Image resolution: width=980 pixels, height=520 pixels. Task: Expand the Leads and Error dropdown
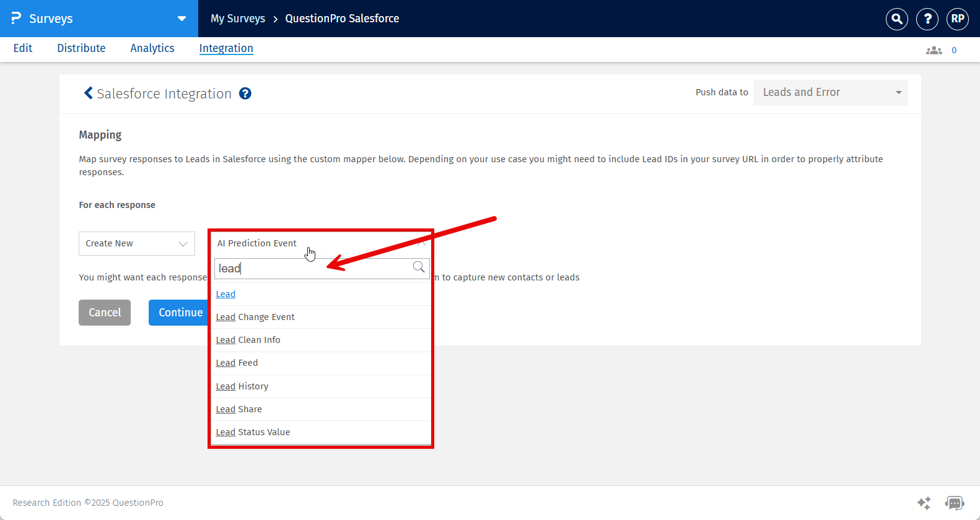(x=830, y=93)
